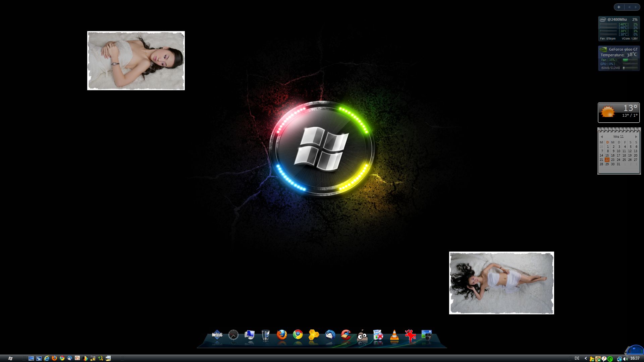This screenshot has height=362, width=644.
Task: Click the reclining woman thumbnail at bottom right
Action: pos(501,283)
